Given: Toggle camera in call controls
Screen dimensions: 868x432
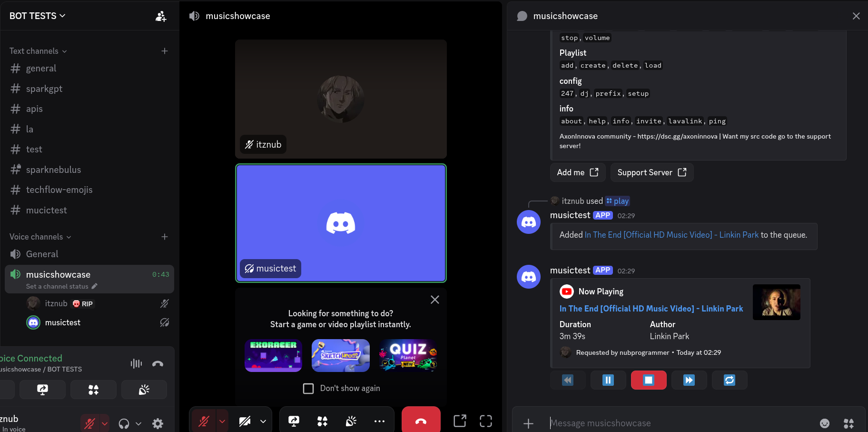Looking at the screenshot, I should (245, 421).
